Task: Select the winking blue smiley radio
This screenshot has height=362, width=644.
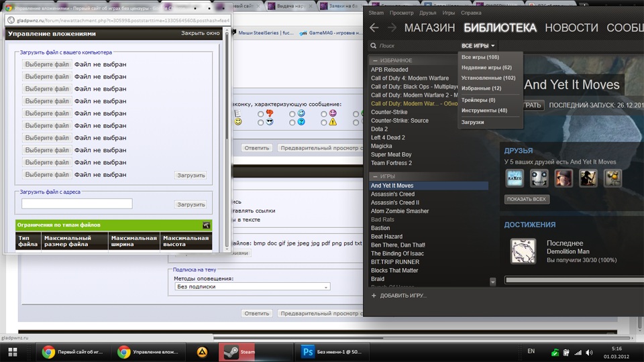Action: [292, 114]
